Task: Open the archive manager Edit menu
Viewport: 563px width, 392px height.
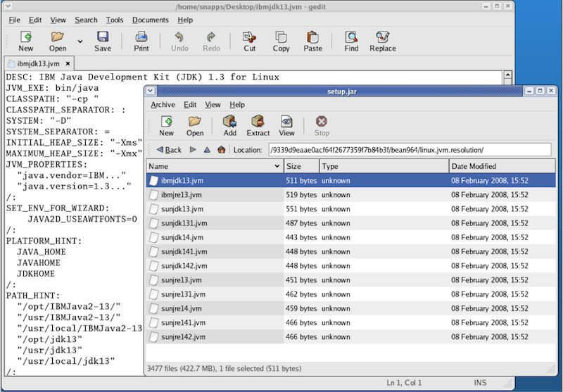Action: coord(190,104)
